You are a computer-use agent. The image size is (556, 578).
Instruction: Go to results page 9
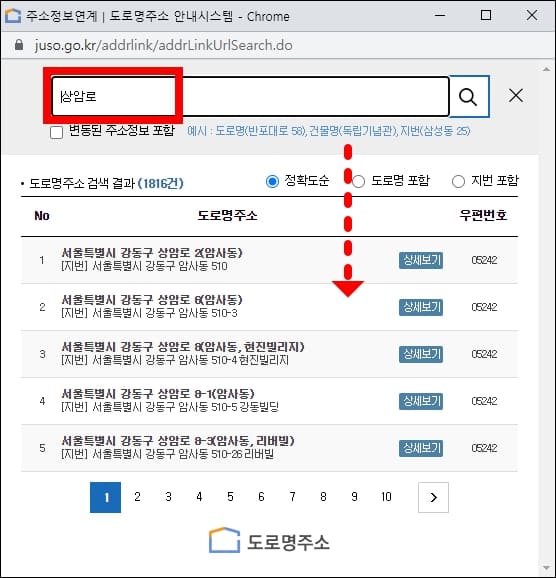(354, 497)
